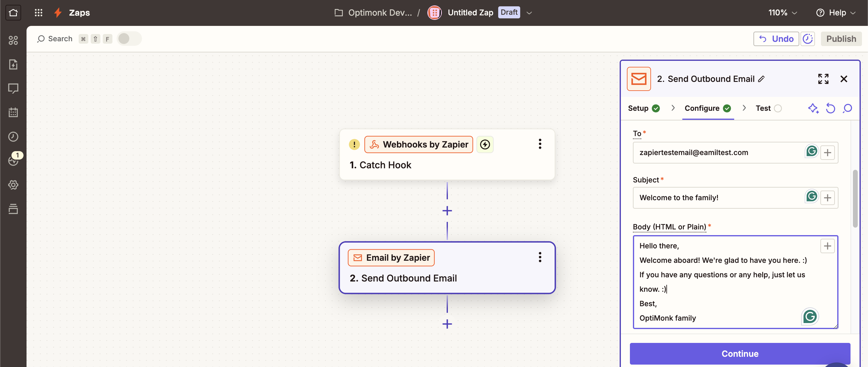Switch to the Test tab

[x=768, y=108]
